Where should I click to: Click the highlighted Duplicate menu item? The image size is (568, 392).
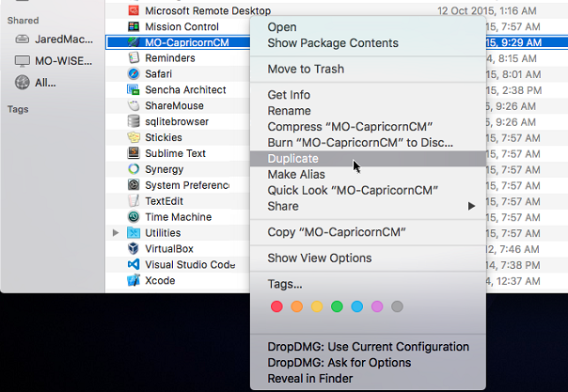pyautogui.click(x=368, y=159)
